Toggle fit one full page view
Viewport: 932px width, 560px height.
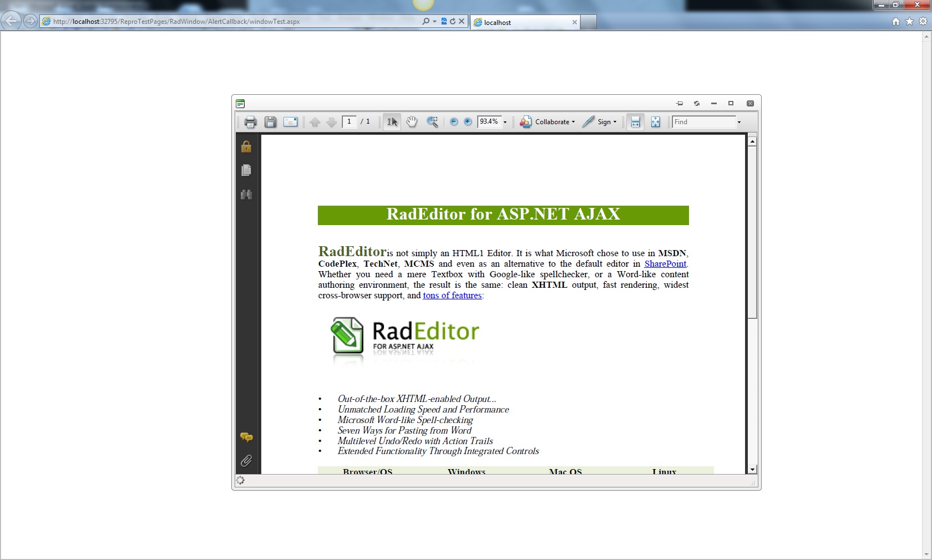tap(655, 122)
